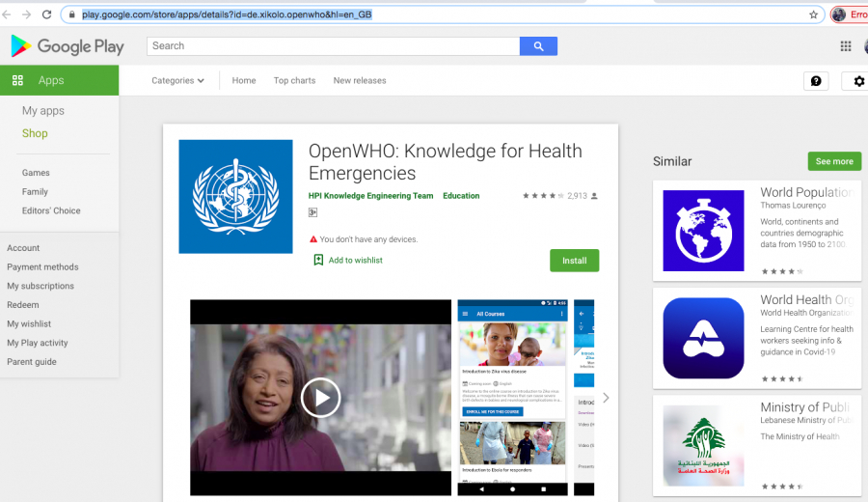Screen dimensions: 868x502
Task: Open My wishlist
Action: point(29,323)
